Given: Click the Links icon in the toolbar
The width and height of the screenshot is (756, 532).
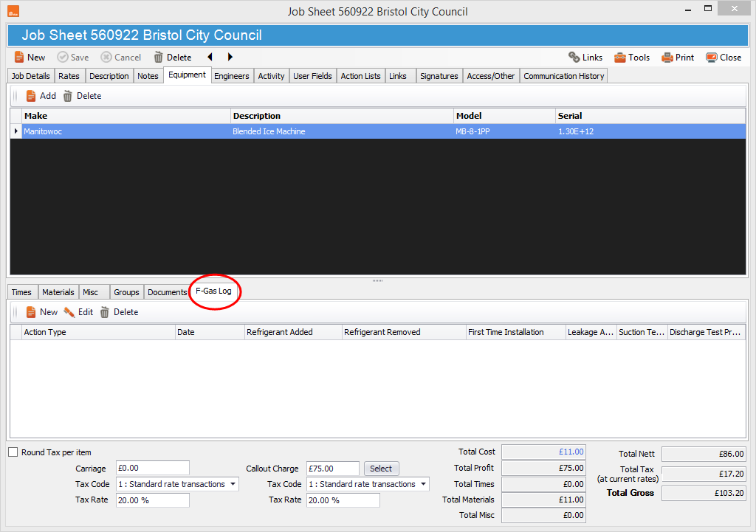Looking at the screenshot, I should pos(585,57).
